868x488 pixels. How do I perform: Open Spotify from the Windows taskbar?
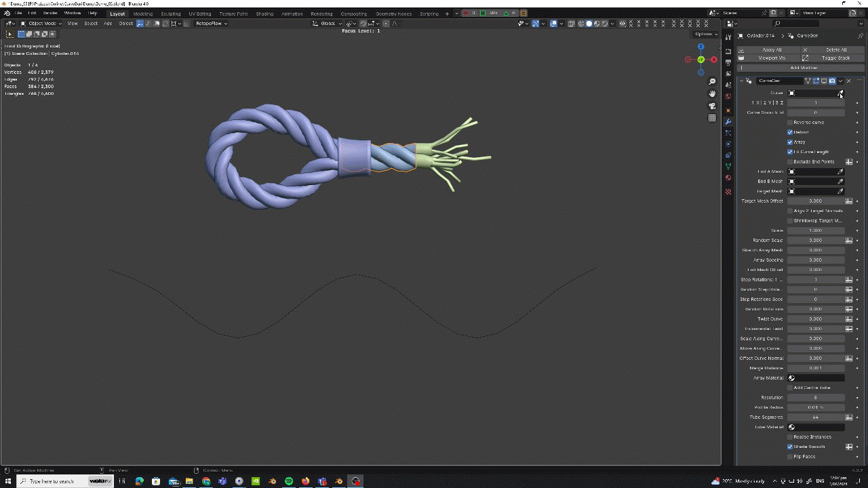coord(289,481)
